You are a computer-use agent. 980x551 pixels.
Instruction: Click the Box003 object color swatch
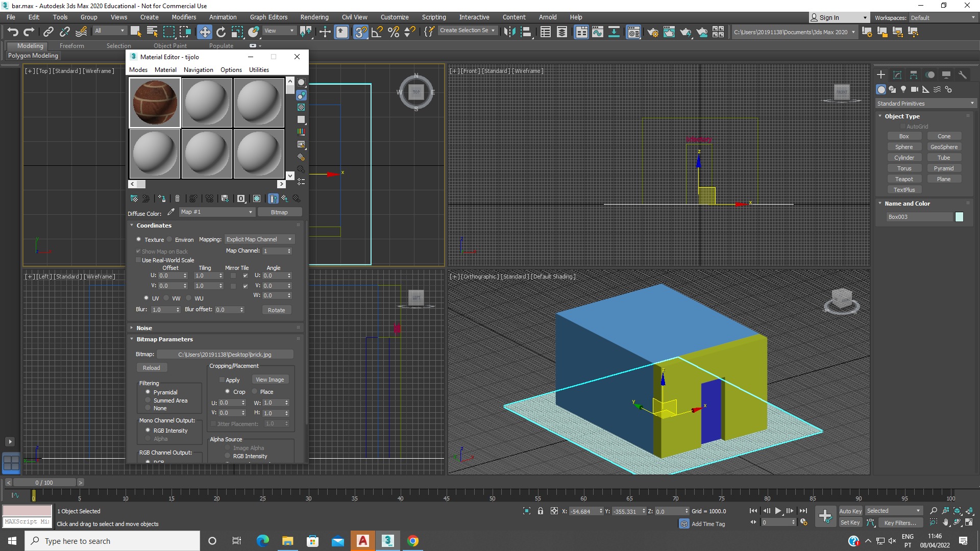pos(959,217)
